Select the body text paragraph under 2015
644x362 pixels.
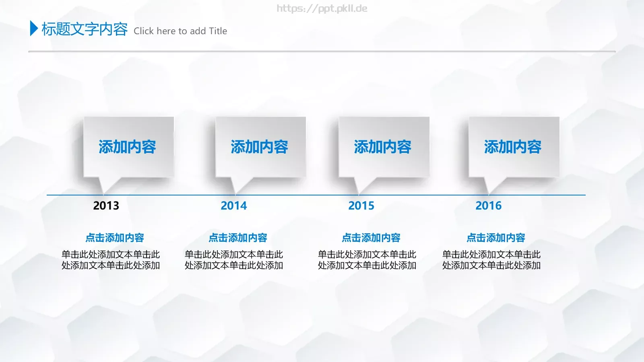click(367, 260)
